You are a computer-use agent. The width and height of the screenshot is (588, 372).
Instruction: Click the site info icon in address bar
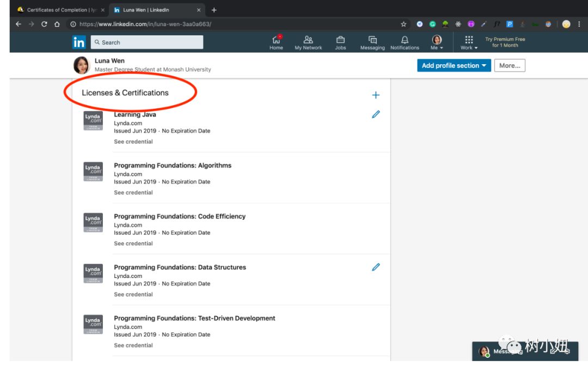73,24
